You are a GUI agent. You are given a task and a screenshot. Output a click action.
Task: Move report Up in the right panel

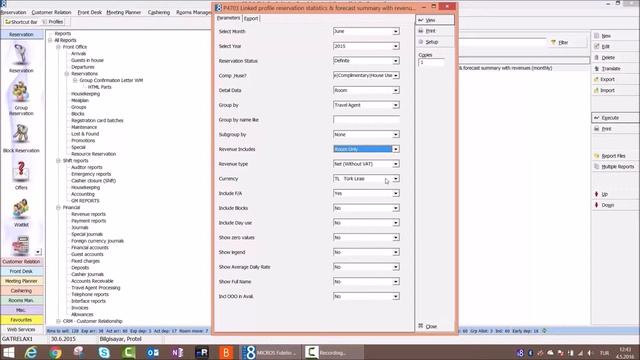point(615,194)
